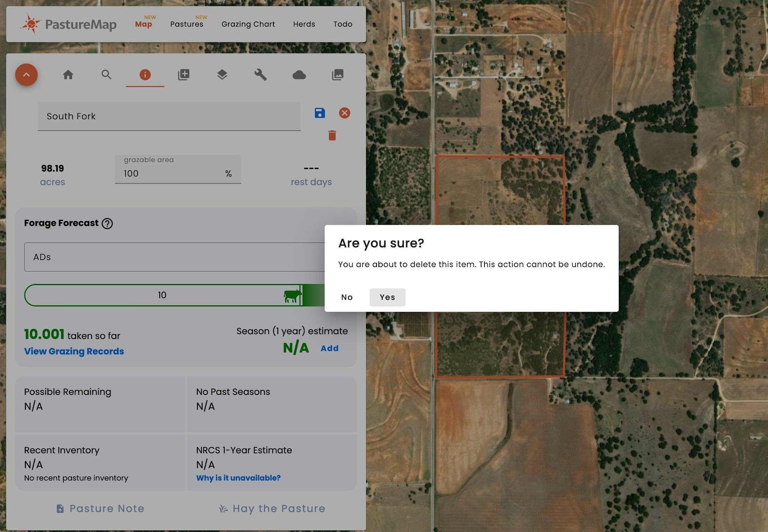Open the Grazing Chart menu item
Viewport: 768px width, 532px height.
[248, 24]
